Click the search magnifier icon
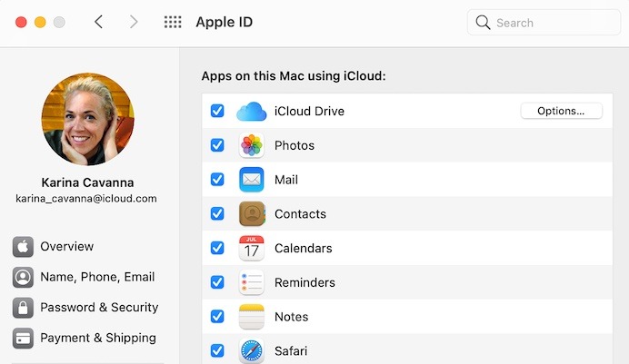 coord(483,23)
